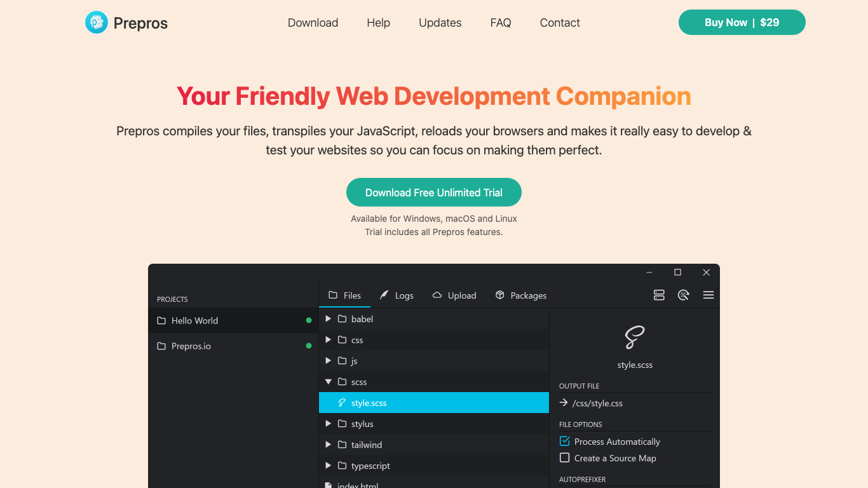868x488 pixels.
Task: Click green status dot for Hello World
Action: (309, 320)
